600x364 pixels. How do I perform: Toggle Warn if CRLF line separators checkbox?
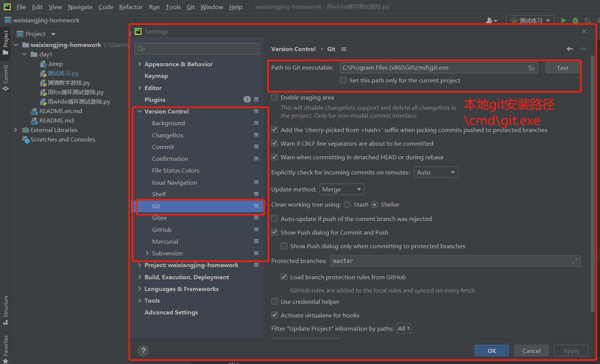[274, 143]
